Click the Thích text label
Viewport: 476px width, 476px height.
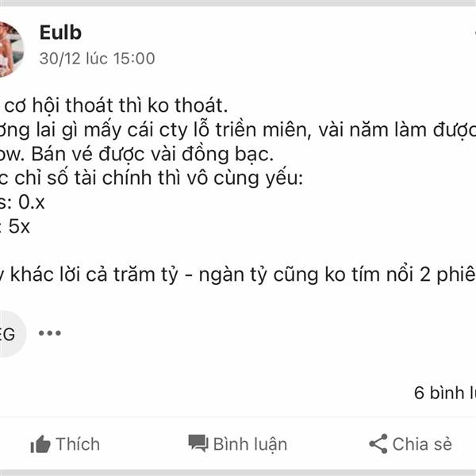point(78,444)
